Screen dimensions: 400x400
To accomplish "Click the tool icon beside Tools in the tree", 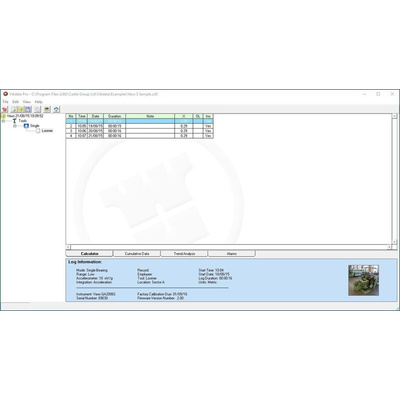I will point(14,121).
